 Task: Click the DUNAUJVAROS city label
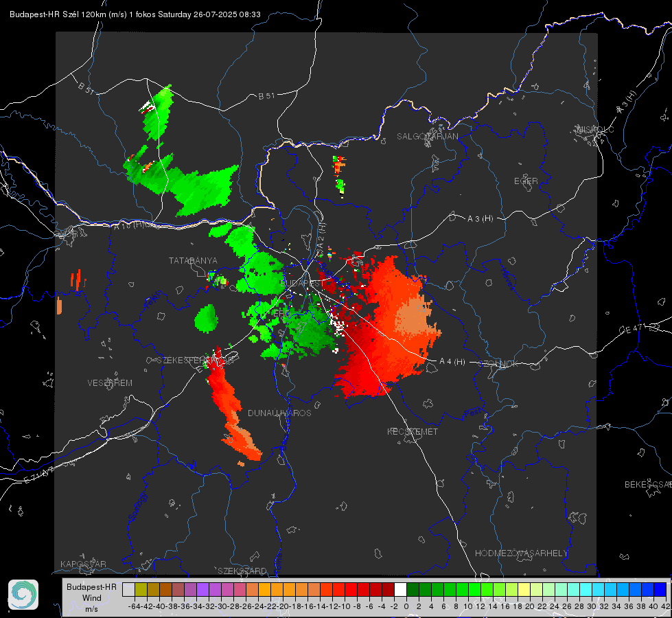pos(279,413)
